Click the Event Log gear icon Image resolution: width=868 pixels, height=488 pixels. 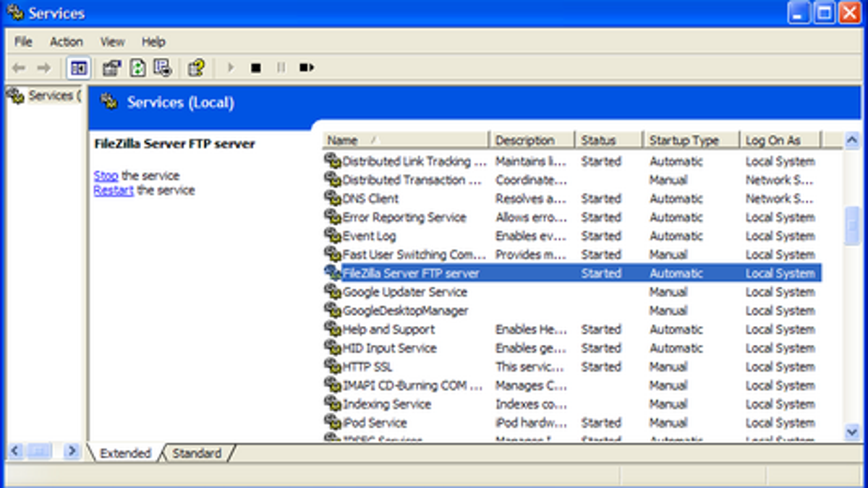click(332, 236)
